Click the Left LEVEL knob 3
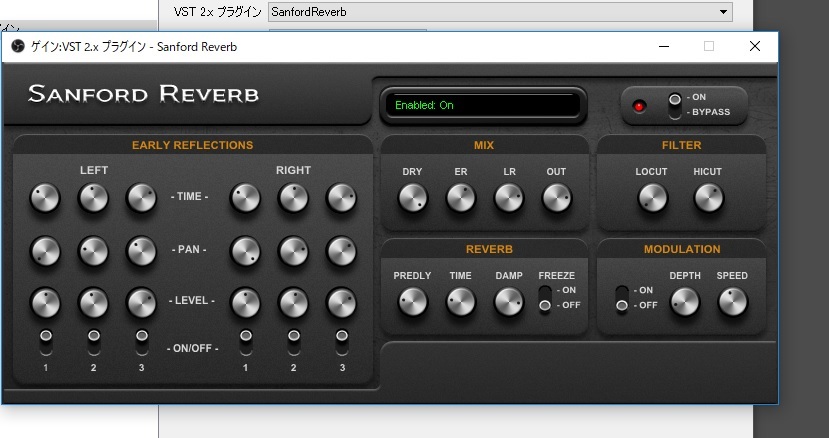The image size is (829, 438). click(141, 303)
